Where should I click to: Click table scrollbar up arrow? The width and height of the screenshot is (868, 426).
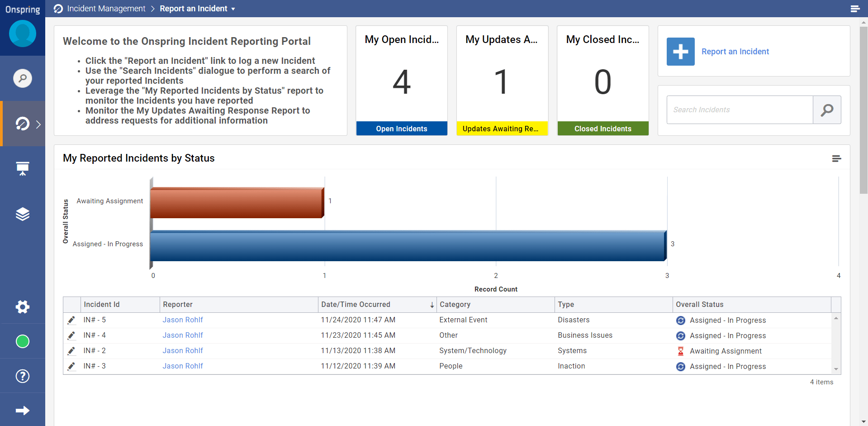tap(836, 318)
